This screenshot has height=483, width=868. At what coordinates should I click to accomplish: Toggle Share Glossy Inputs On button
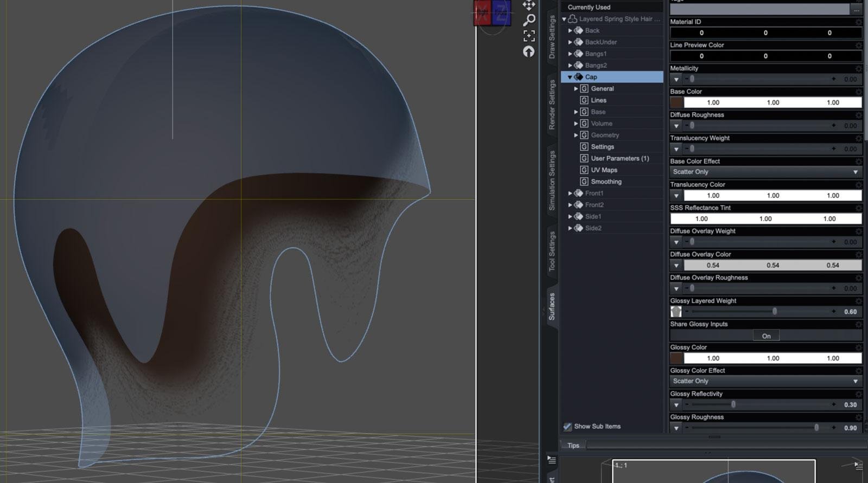click(766, 336)
